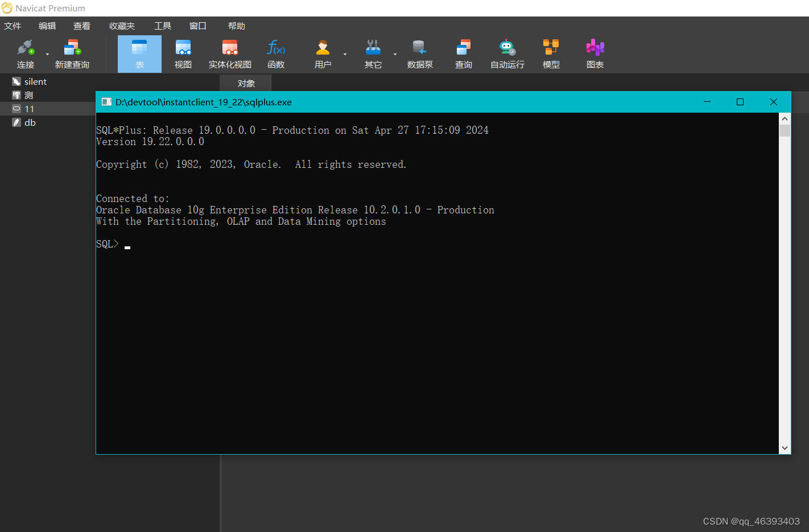The image size is (809, 532).
Task: Open the 查看 menu
Action: (82, 26)
